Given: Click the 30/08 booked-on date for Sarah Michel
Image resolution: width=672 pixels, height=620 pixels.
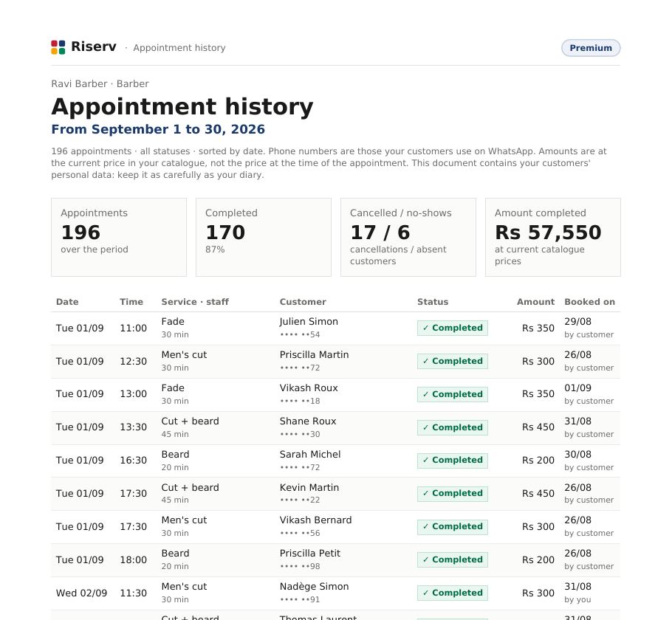Looking at the screenshot, I should click(x=577, y=454).
